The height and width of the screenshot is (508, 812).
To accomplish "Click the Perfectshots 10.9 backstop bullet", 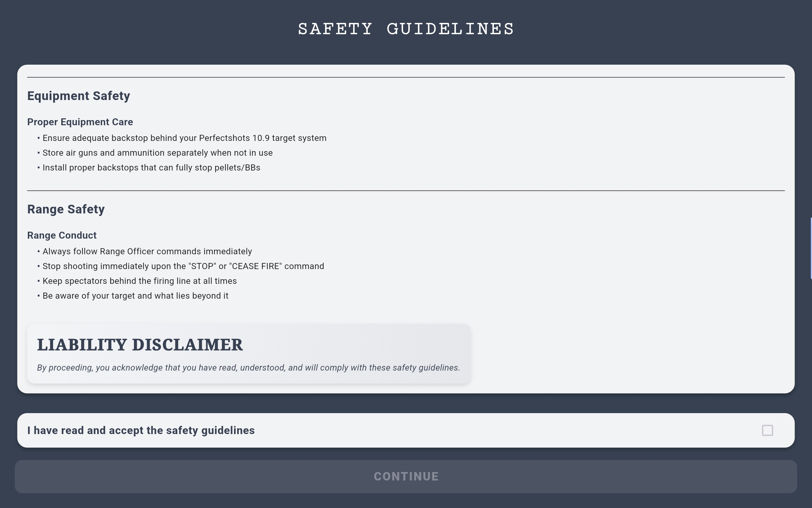I will [184, 138].
